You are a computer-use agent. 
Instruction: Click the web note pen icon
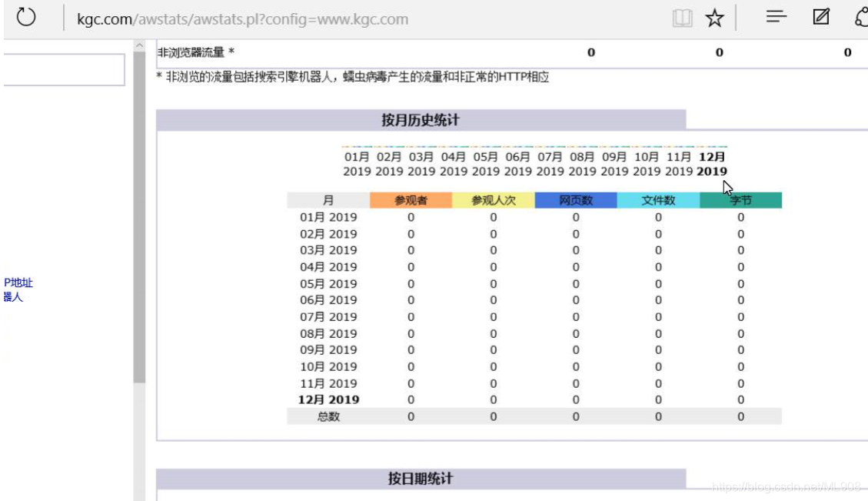pyautogui.click(x=821, y=17)
